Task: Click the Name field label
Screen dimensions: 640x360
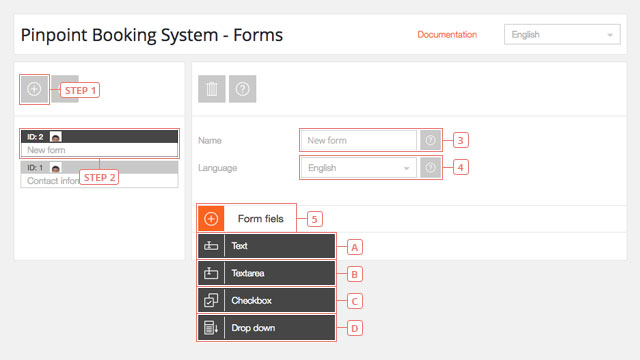Action: point(210,141)
